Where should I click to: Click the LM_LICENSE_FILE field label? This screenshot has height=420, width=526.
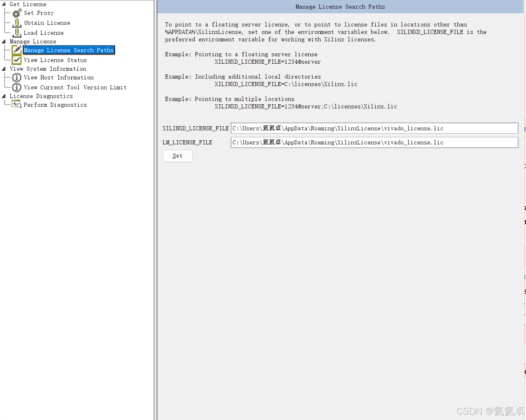[x=187, y=143]
